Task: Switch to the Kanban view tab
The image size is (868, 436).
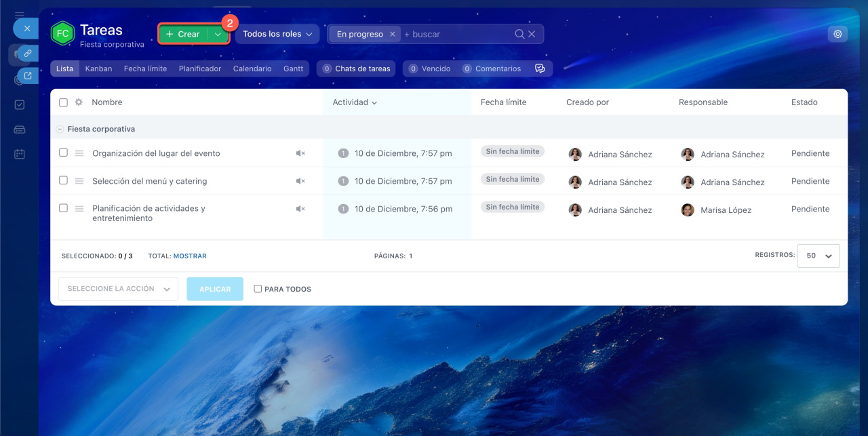Action: click(98, 68)
